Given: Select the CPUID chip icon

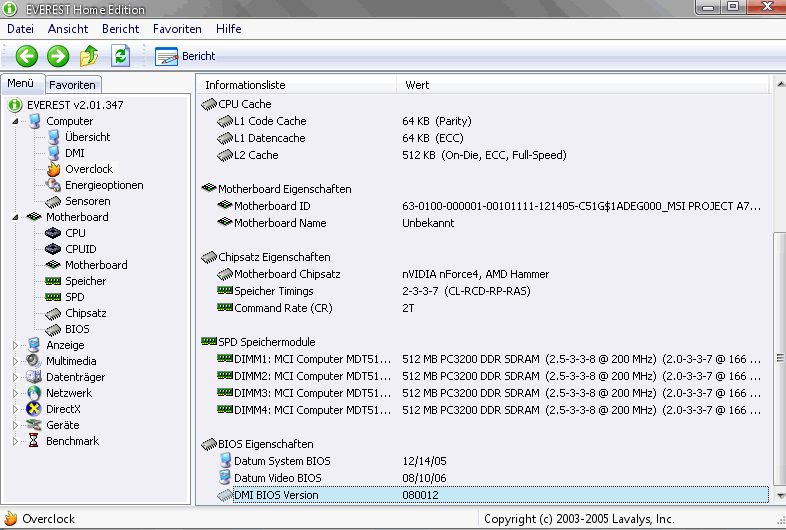Looking at the screenshot, I should [x=53, y=249].
